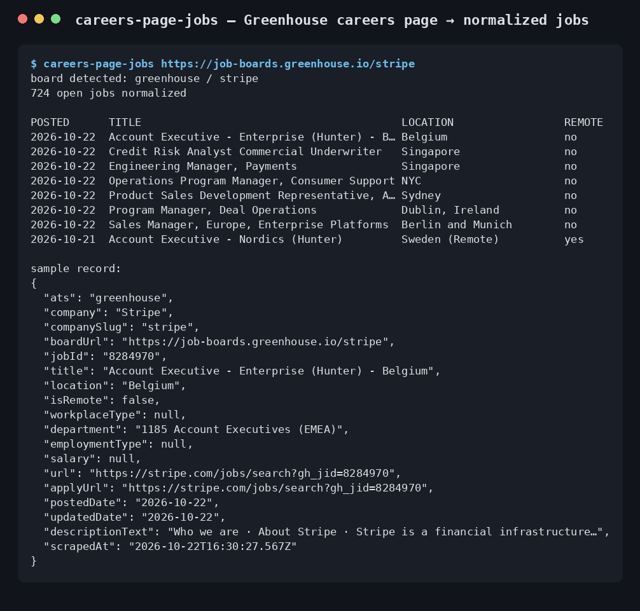Click the JSON "title" value line
Viewport: 640px width, 611px height.
[242, 371]
